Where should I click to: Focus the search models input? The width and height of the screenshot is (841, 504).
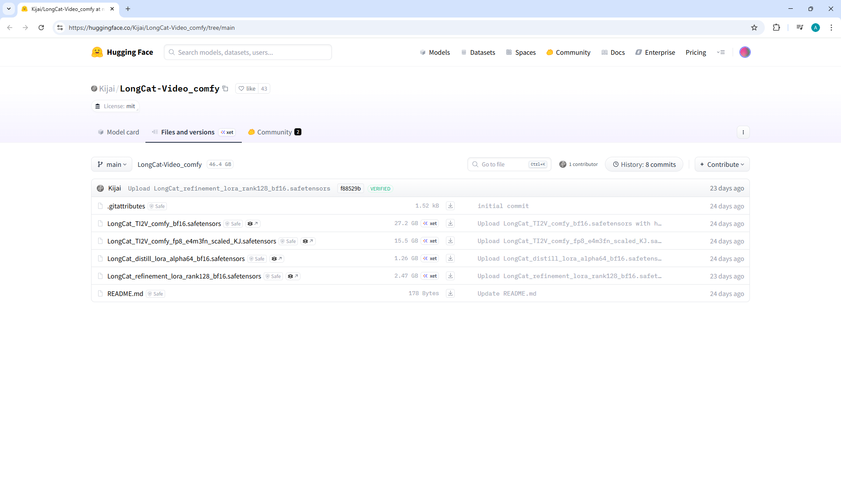(248, 52)
